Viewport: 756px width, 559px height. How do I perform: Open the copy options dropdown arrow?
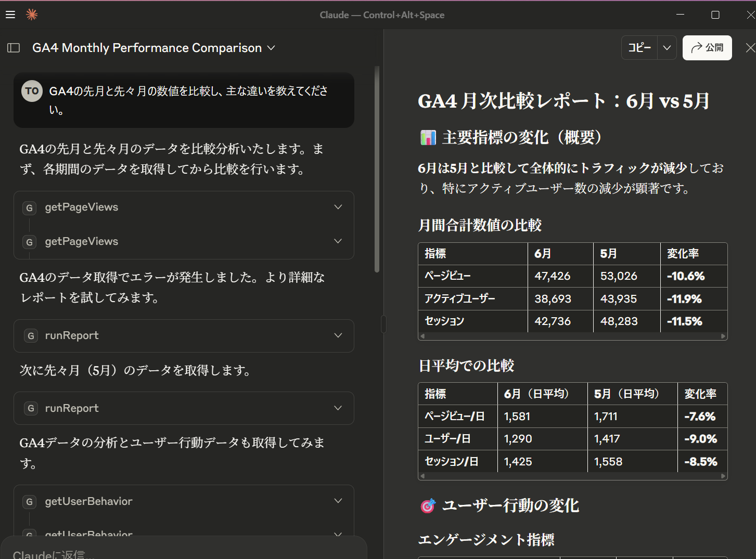[667, 48]
